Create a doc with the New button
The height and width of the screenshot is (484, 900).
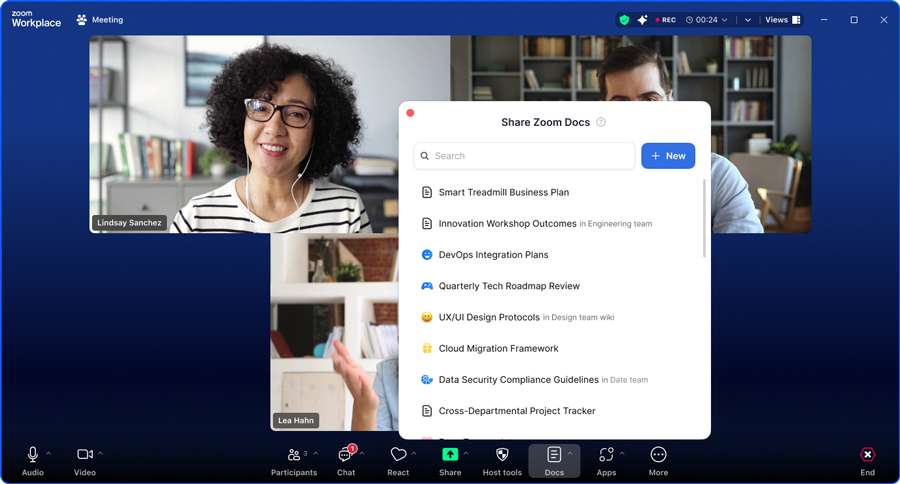tap(668, 156)
